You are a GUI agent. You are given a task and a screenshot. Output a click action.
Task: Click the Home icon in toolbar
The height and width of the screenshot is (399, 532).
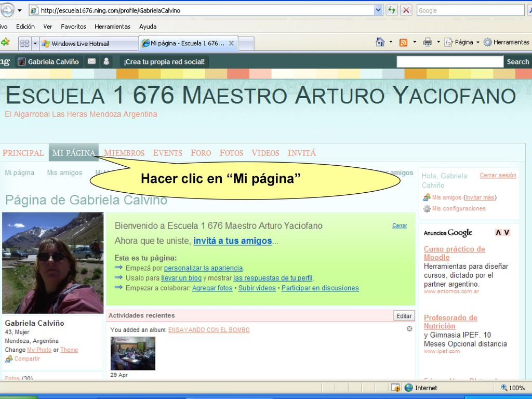pos(380,42)
